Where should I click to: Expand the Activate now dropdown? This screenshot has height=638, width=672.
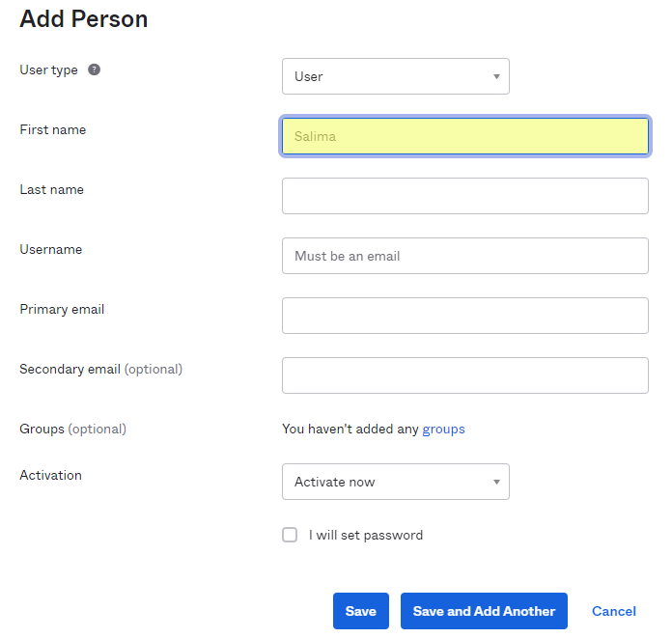tap(395, 482)
